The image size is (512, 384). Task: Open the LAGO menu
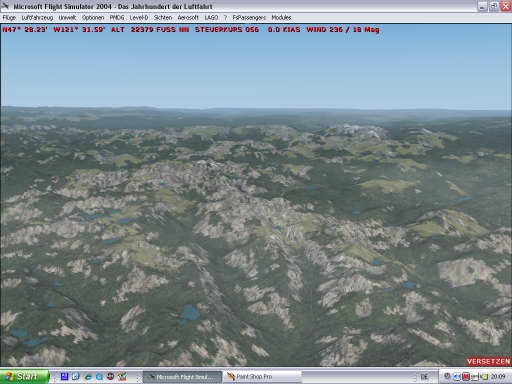211,18
